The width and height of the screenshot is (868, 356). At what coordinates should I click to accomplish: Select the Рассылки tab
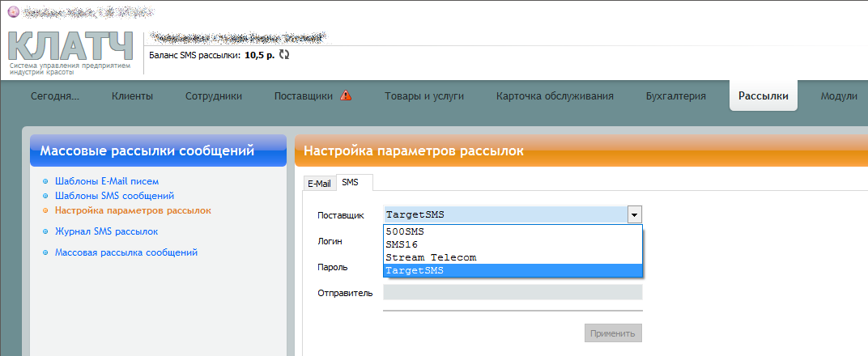pos(764,95)
